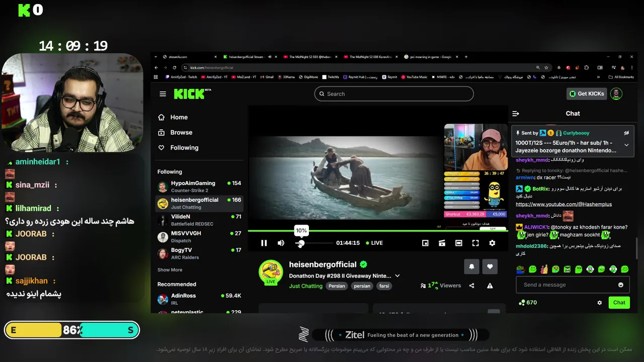The image size is (644, 362).
Task: Open the Just Chatting category link
Action: point(305,286)
